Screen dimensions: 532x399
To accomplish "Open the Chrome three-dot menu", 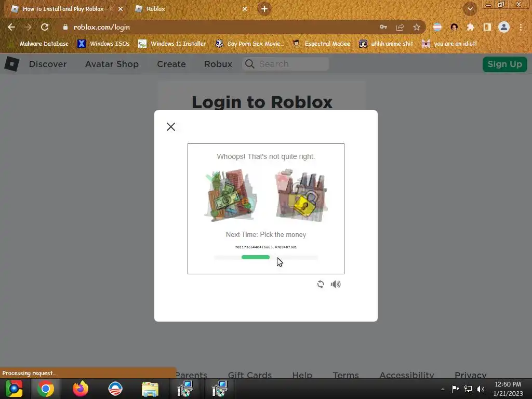I will tap(521, 27).
